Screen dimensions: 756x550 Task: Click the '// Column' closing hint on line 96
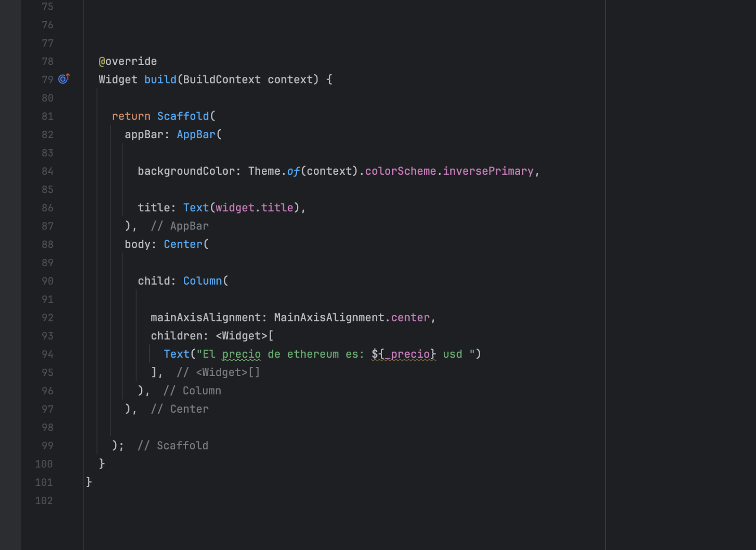tap(192, 391)
